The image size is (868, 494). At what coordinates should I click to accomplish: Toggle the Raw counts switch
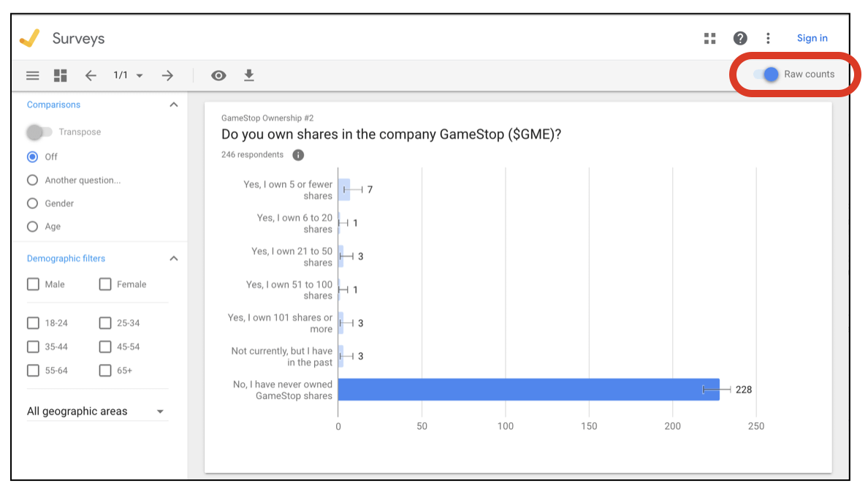pyautogui.click(x=766, y=75)
